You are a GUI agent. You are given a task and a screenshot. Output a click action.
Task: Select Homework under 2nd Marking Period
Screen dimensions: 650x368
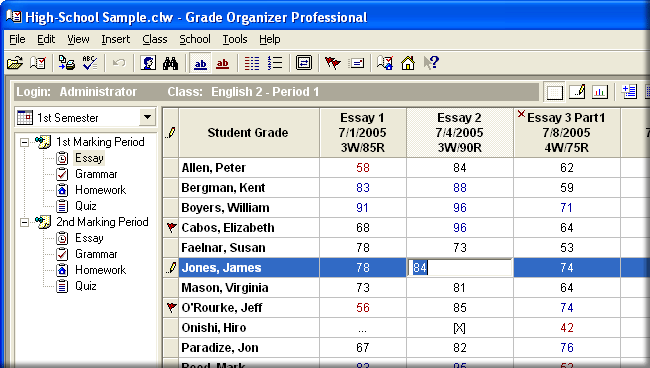(100, 270)
